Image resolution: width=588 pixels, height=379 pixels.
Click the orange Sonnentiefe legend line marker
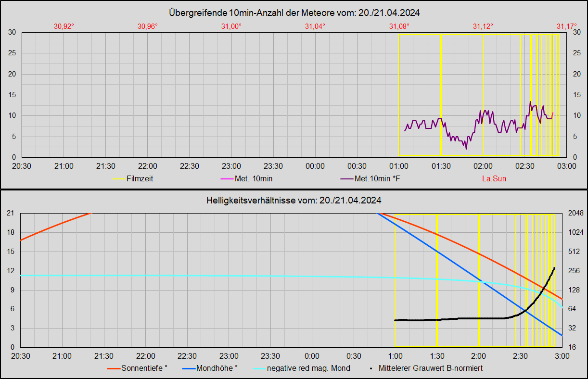[113, 368]
